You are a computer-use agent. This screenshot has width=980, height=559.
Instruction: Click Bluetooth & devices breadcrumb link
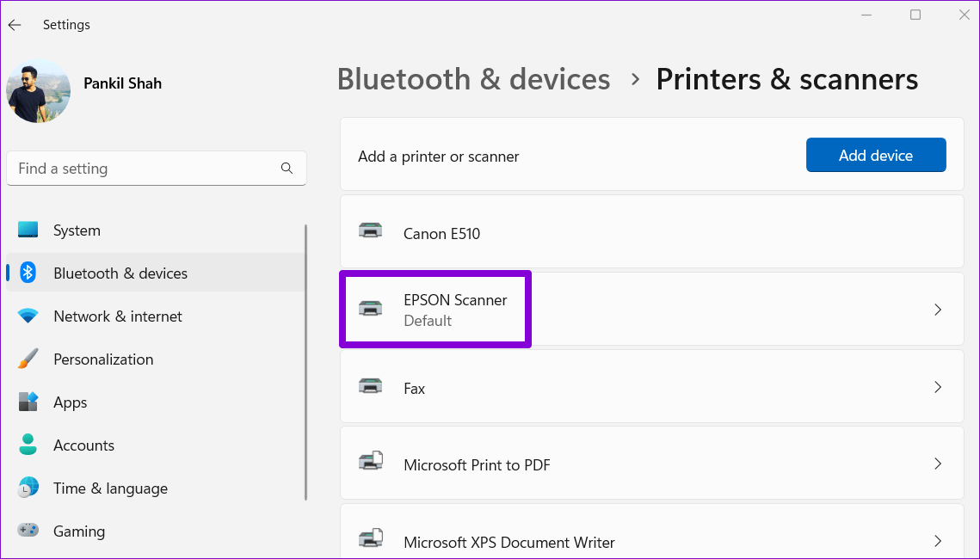point(474,79)
